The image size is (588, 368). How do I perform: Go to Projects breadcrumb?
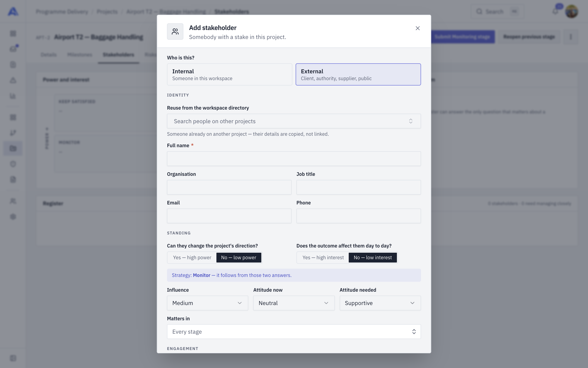[x=107, y=11]
